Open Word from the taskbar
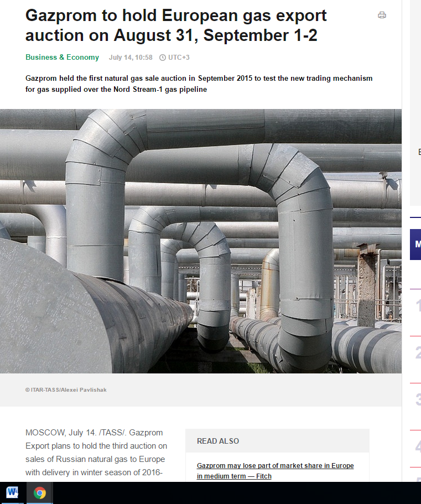Viewport: 421px width, 504px height. (x=12, y=492)
